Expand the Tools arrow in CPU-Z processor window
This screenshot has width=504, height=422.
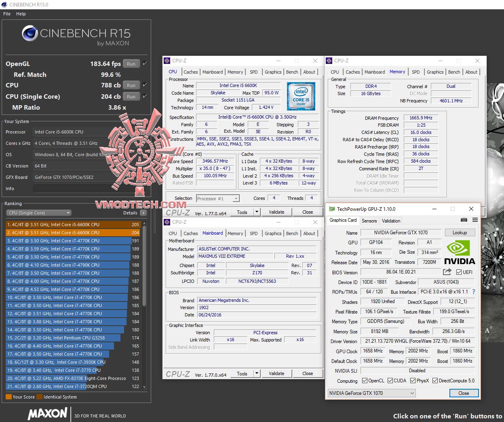tap(256, 212)
